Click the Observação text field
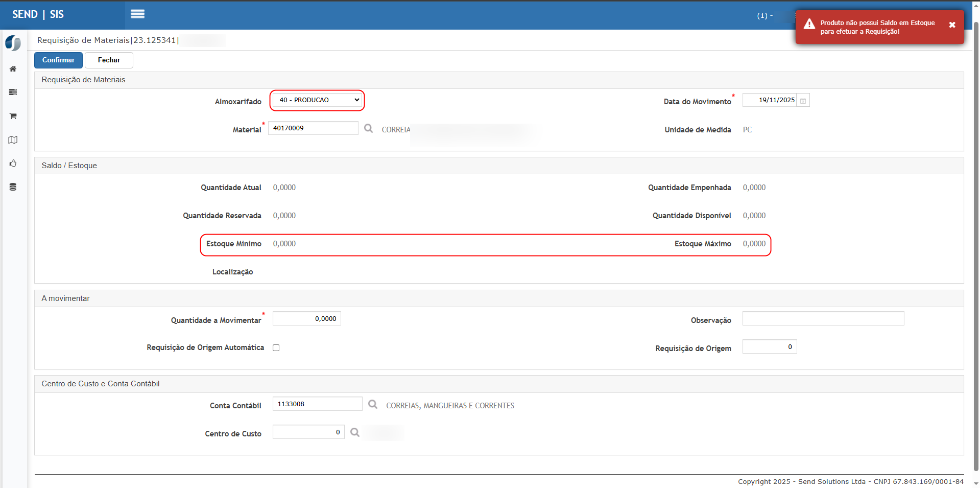980x488 pixels. pyautogui.click(x=823, y=319)
